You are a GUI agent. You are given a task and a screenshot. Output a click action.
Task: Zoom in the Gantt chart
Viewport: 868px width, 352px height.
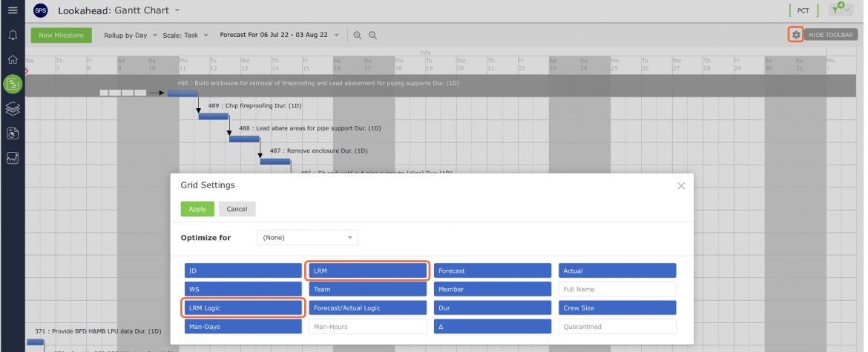click(358, 36)
